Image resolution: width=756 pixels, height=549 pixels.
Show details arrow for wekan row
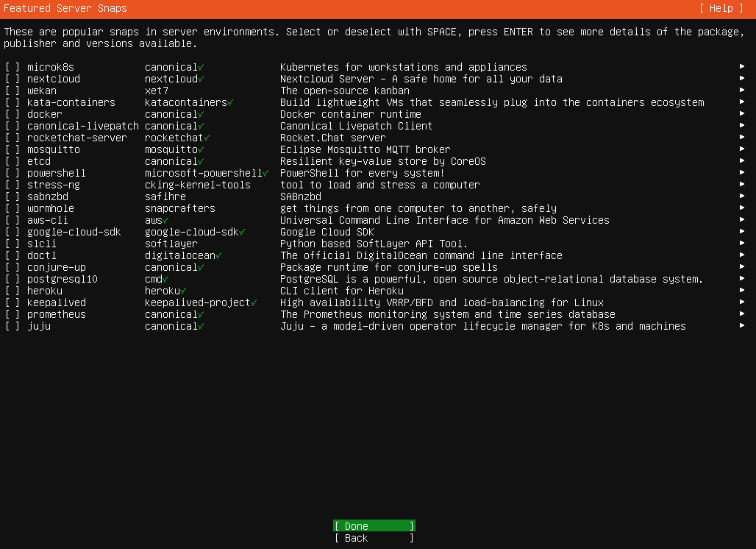[742, 90]
